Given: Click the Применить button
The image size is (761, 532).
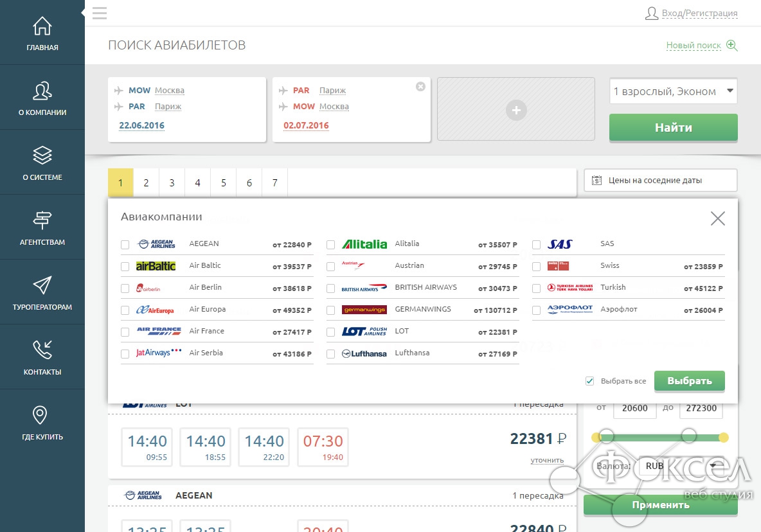Looking at the screenshot, I should click(661, 505).
